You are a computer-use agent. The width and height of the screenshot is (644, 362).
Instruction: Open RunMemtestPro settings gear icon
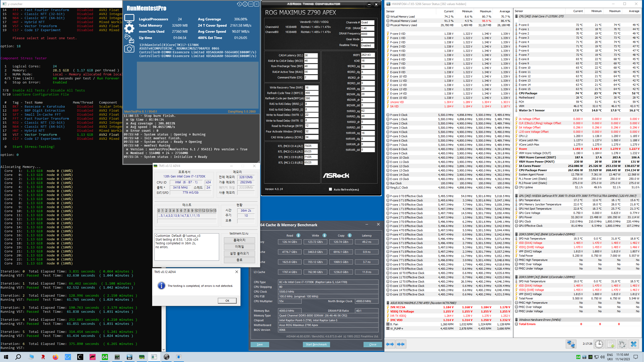click(x=129, y=28)
